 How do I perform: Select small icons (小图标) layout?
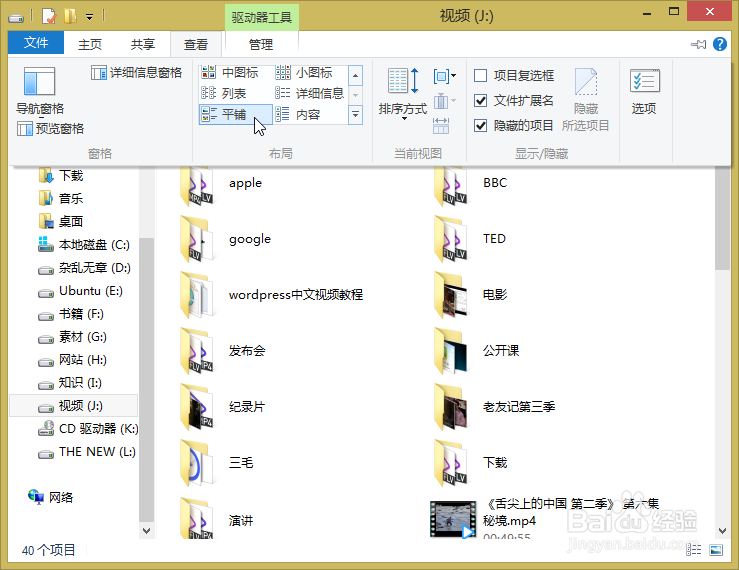pos(304,73)
